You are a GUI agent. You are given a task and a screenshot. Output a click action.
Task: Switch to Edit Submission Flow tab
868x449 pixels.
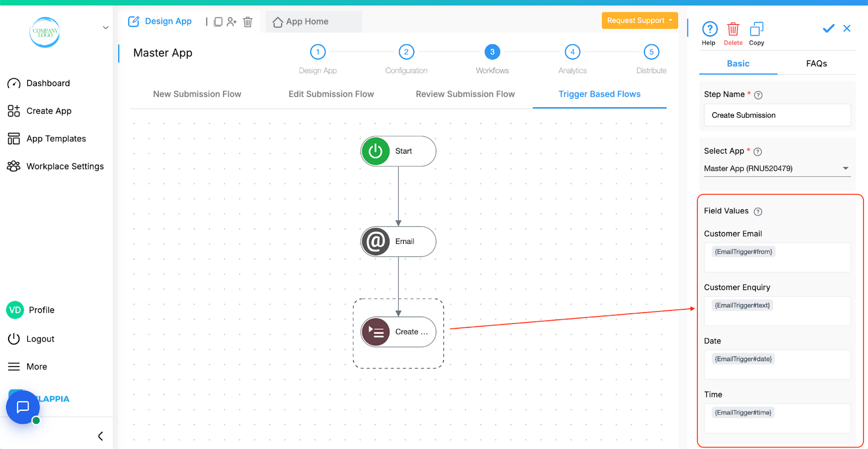[x=331, y=94]
